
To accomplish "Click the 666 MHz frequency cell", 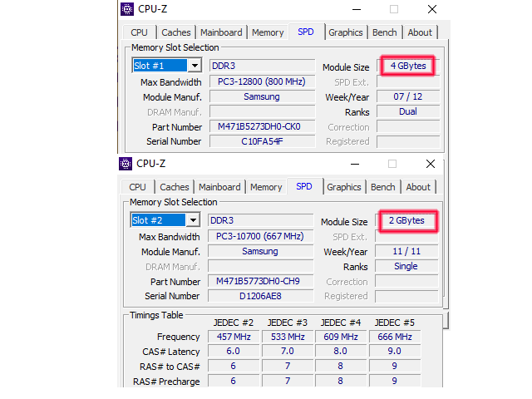I will tap(395, 337).
